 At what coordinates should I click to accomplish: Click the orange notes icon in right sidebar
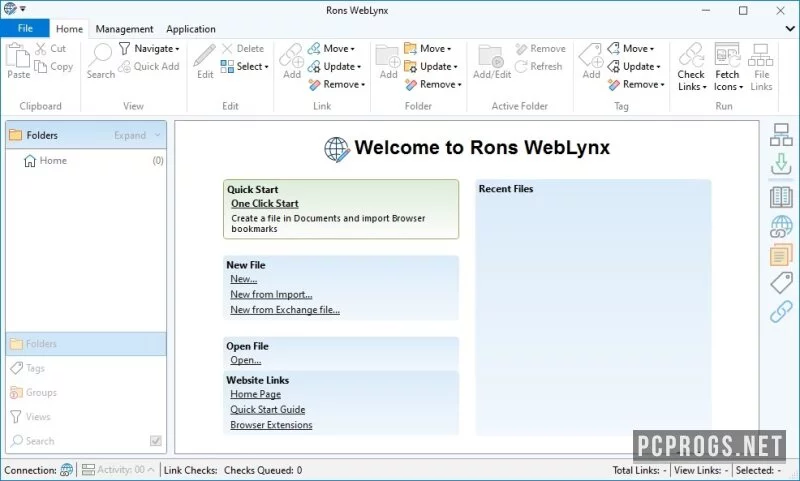point(781,255)
